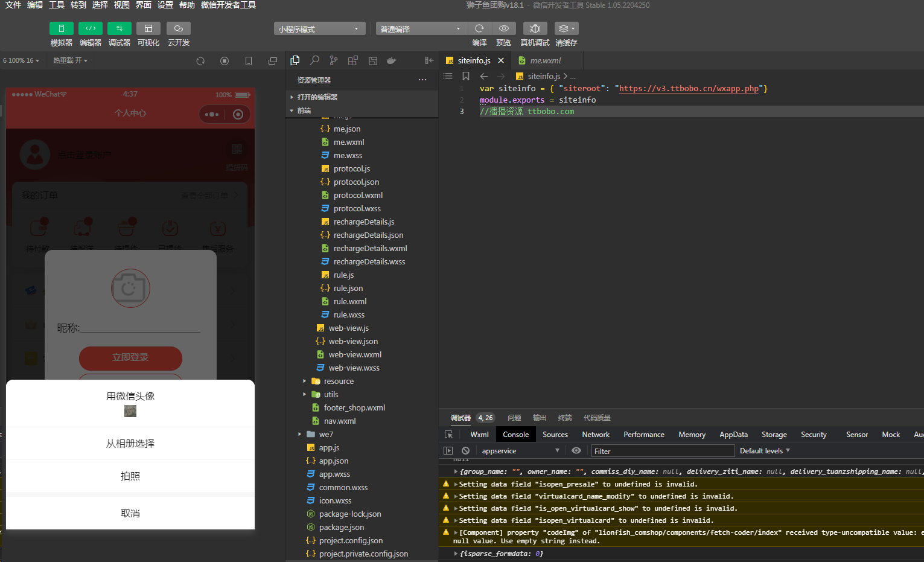Toggle the 编辑器 editor panel button
This screenshot has height=562, width=924.
tap(91, 28)
